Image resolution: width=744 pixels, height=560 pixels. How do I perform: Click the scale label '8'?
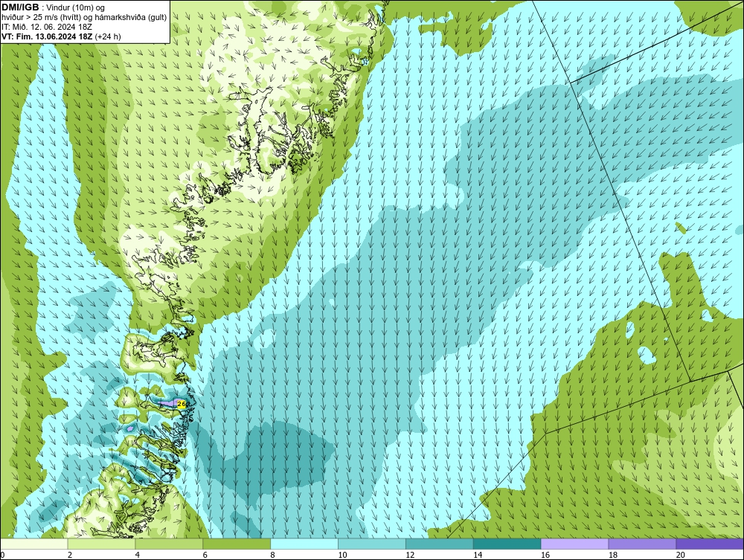[x=273, y=555]
